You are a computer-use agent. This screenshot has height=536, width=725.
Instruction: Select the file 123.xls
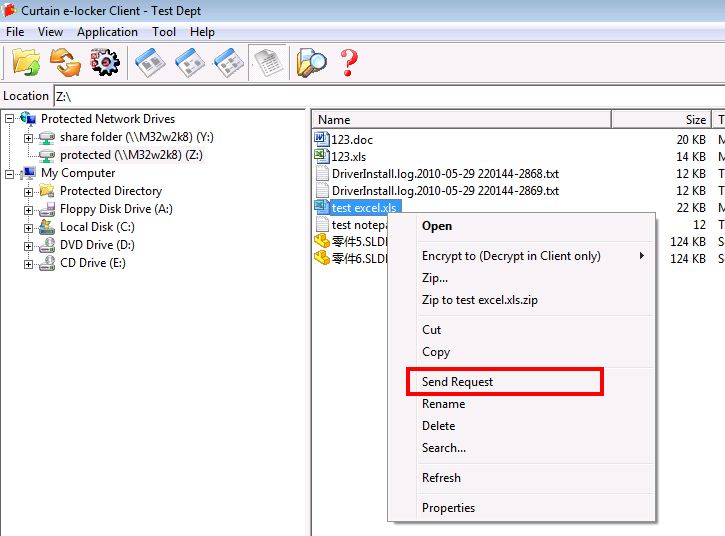click(x=349, y=156)
